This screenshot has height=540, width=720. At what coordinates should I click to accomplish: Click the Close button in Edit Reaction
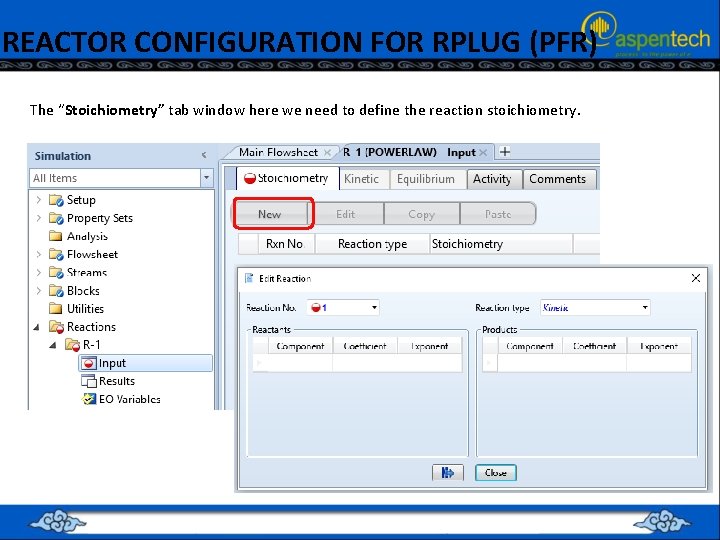[495, 472]
